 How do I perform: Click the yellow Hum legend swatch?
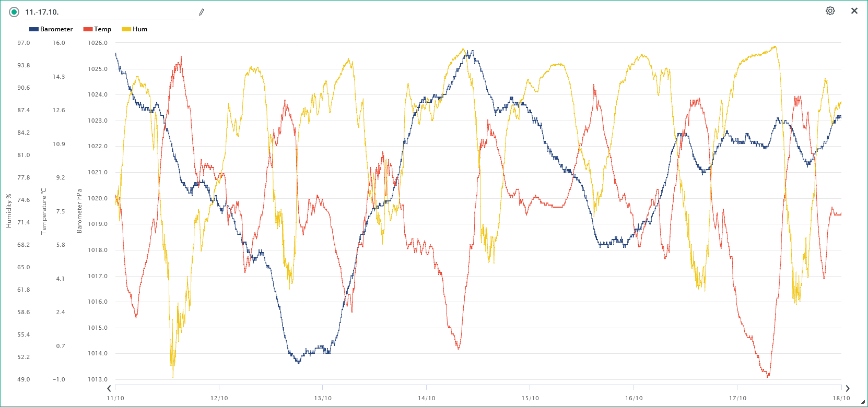[126, 29]
